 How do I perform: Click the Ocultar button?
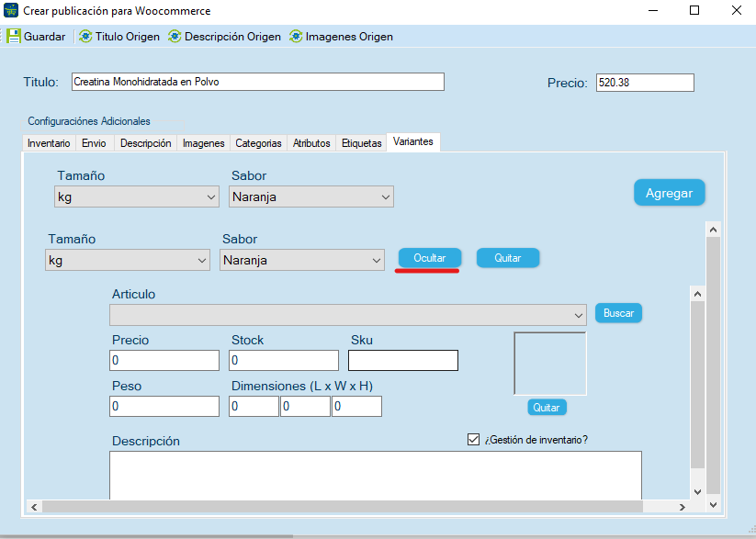point(430,258)
